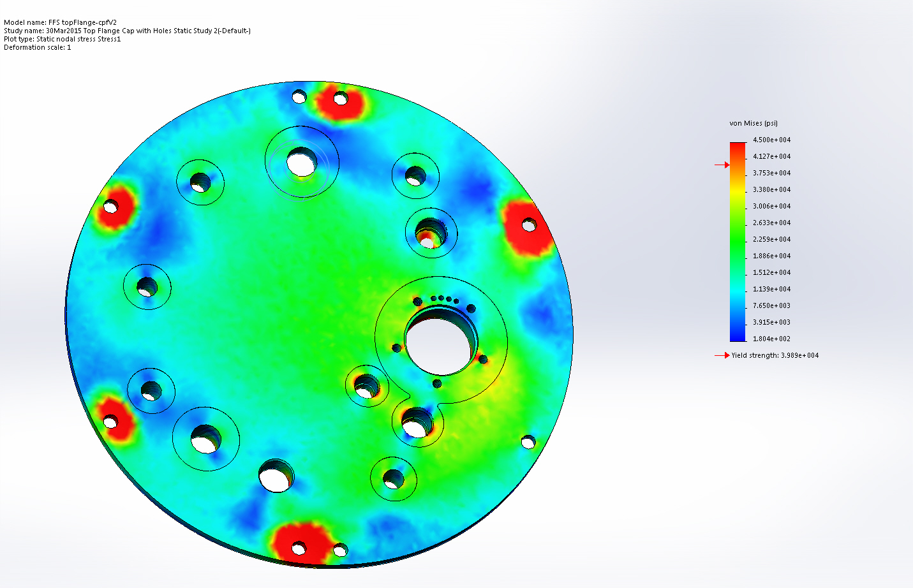Select the red stress hotspot on the right edge
This screenshot has width=913, height=588.
pos(527,228)
